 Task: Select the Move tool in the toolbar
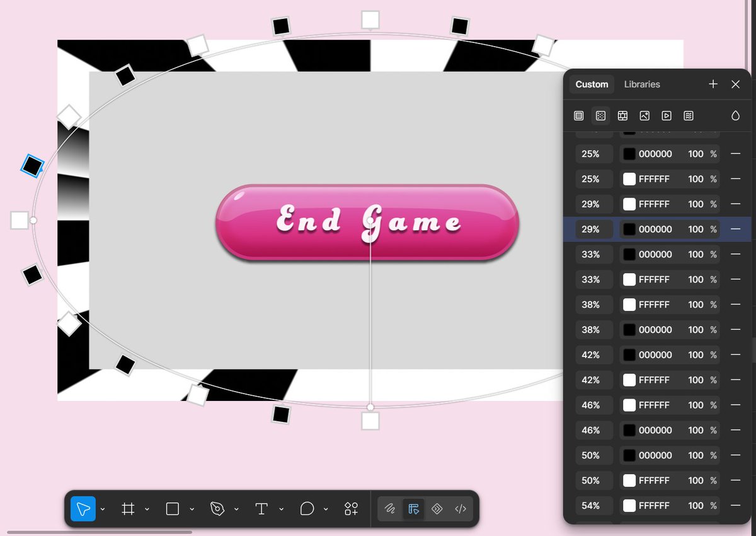(83, 509)
